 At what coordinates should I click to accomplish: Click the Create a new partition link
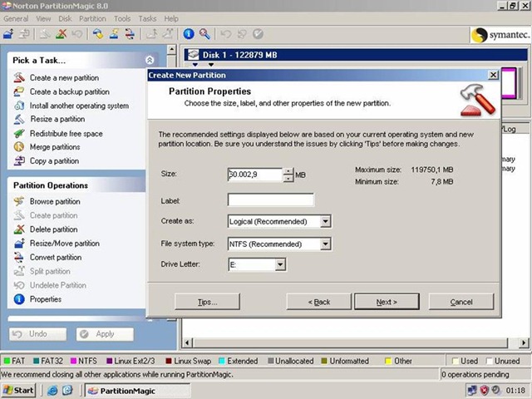click(x=64, y=77)
